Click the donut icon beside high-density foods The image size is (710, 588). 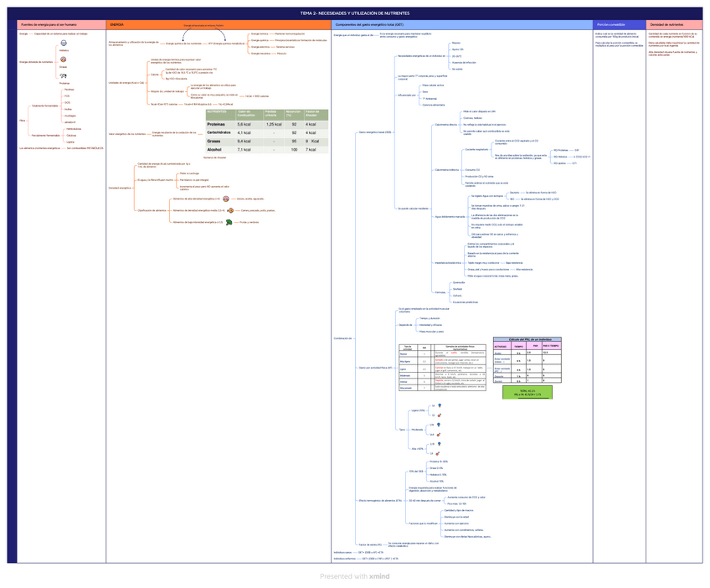227,199
